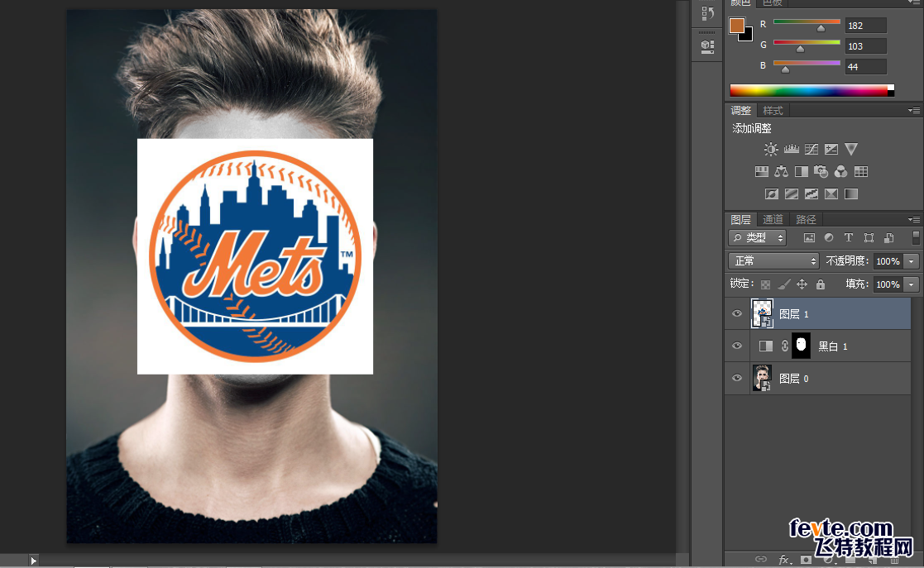
Task: Add an Invert adjustment layer
Action: pyautogui.click(x=771, y=193)
